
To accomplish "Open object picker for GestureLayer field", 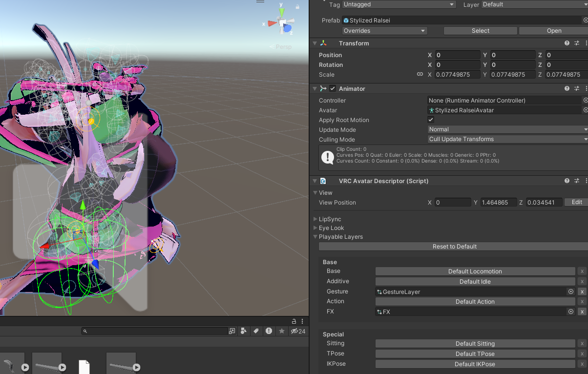I will 570,291.
